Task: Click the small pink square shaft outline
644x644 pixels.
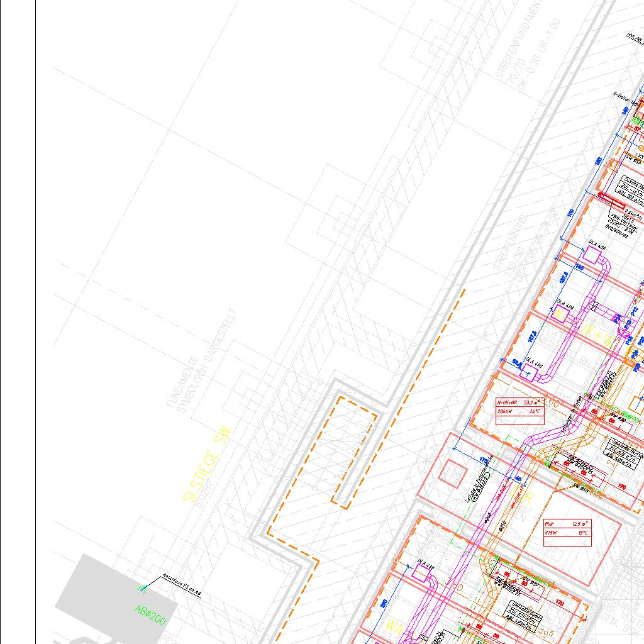Action: 452,473
